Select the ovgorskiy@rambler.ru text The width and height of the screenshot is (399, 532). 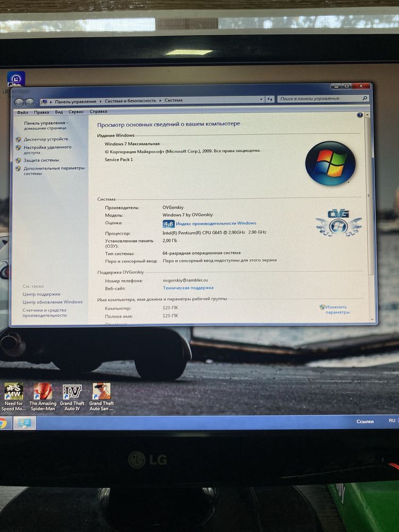pyautogui.click(x=185, y=280)
